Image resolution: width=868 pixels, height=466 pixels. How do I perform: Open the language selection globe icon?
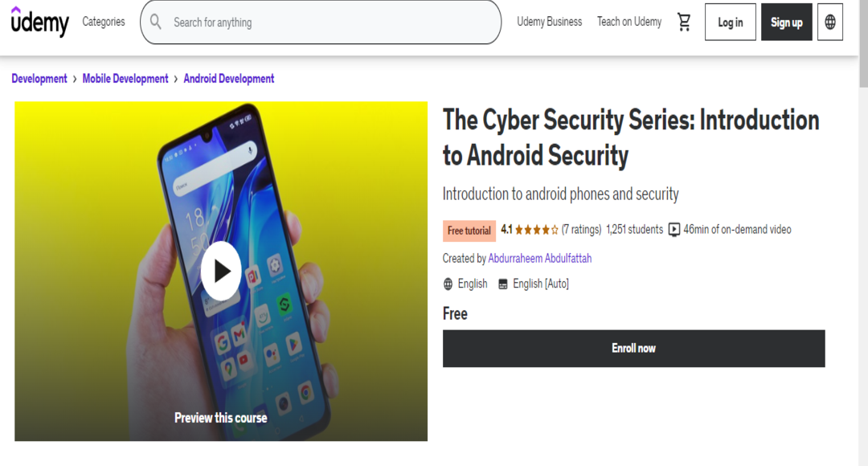[830, 22]
